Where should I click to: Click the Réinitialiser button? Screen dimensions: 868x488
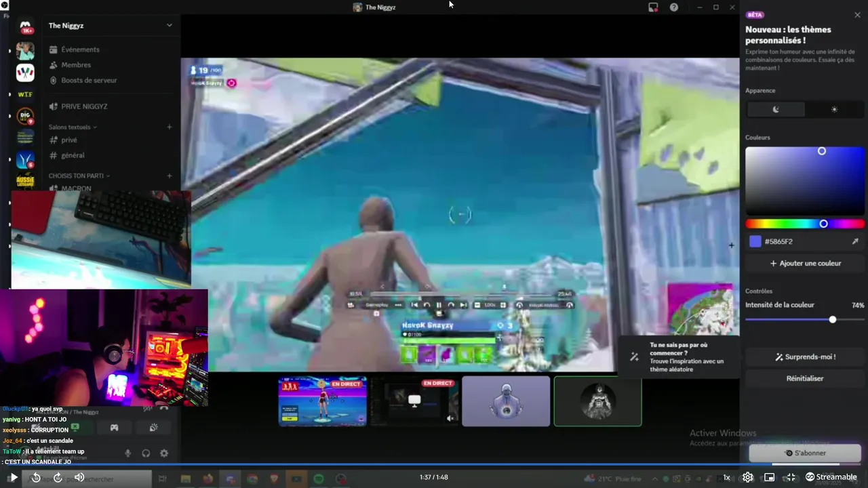tap(805, 378)
